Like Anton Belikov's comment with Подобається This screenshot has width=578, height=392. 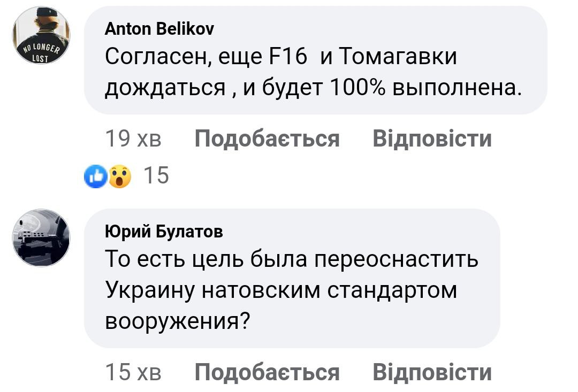[267, 139]
